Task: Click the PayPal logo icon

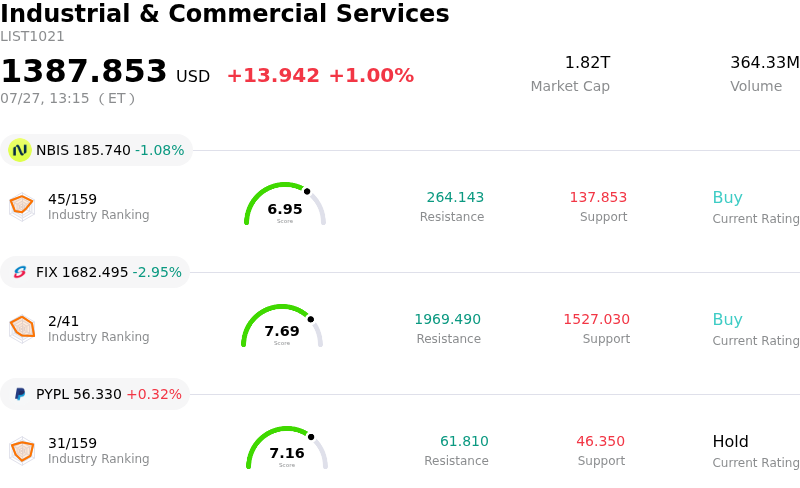Action: click(20, 394)
